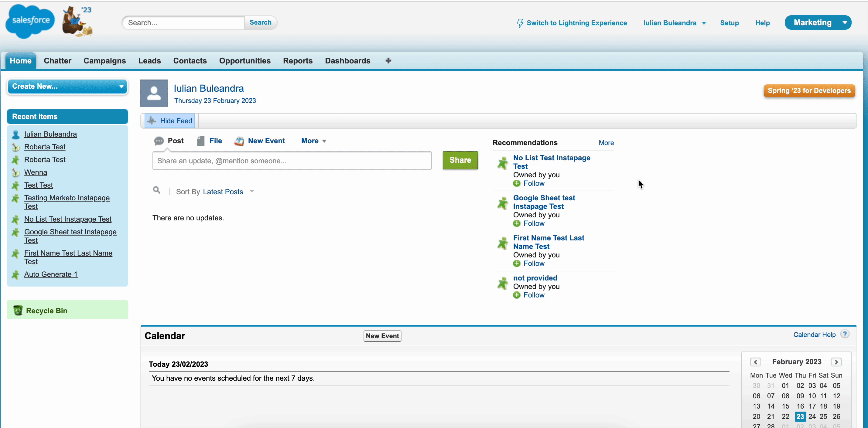
Task: Open the Opportunities tab
Action: click(x=245, y=61)
